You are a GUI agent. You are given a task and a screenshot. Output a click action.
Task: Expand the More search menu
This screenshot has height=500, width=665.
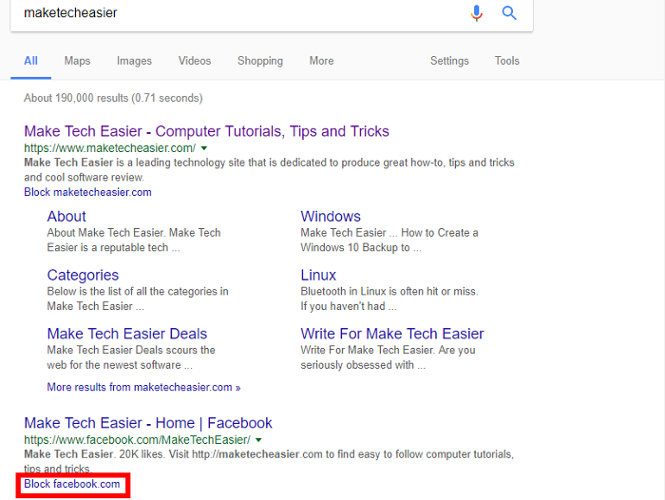[x=321, y=61]
